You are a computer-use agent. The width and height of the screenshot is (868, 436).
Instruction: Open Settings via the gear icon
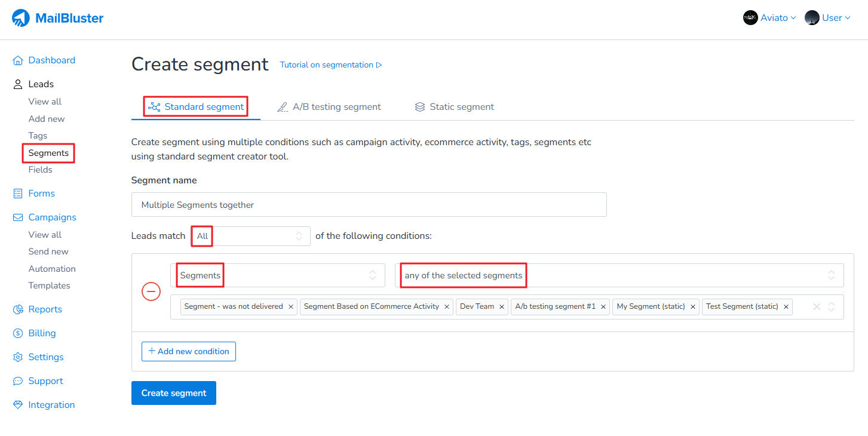[x=18, y=357]
